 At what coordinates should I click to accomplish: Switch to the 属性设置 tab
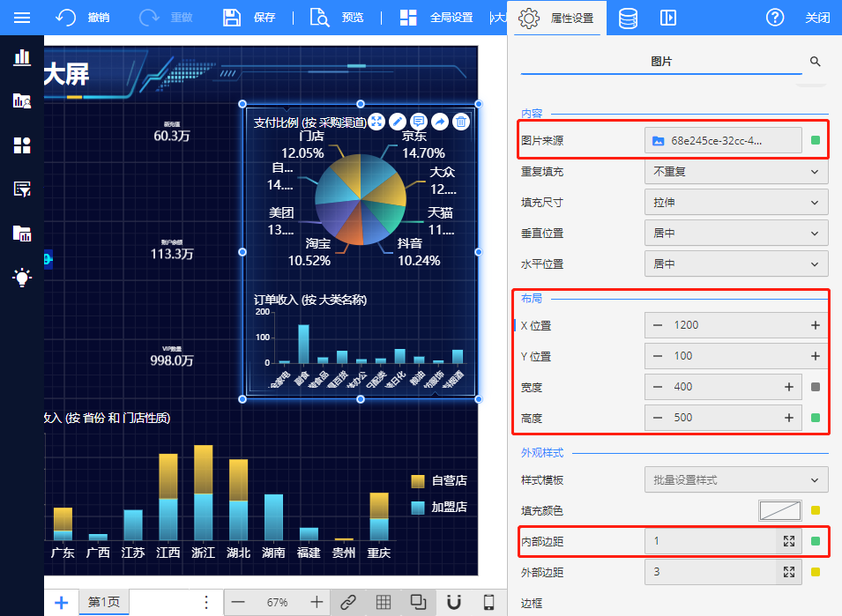coord(557,18)
